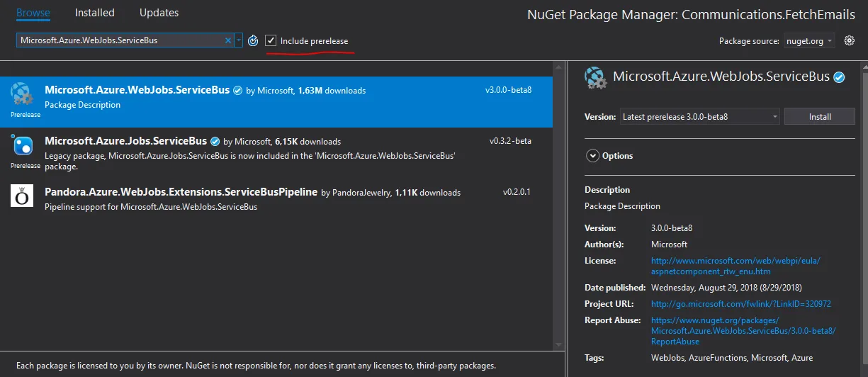Click Pandora ServiceBusPipeline package icon
The image size is (868, 377).
21,196
